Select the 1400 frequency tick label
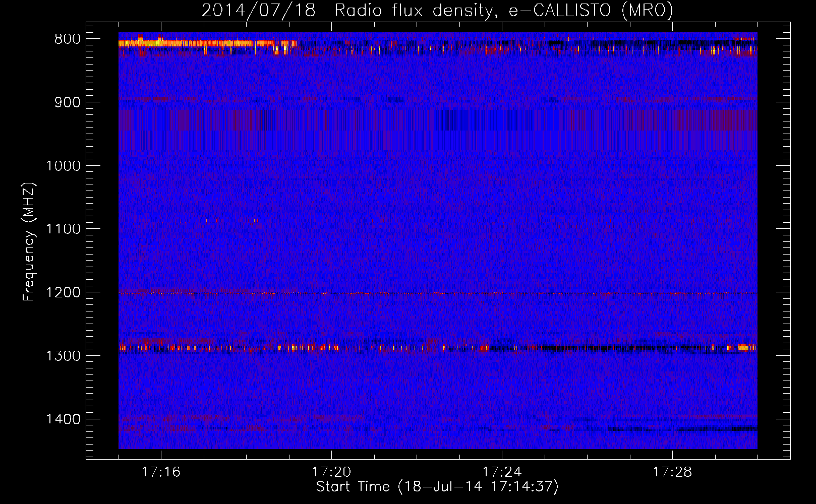The height and width of the screenshot is (504, 816). pyautogui.click(x=64, y=419)
